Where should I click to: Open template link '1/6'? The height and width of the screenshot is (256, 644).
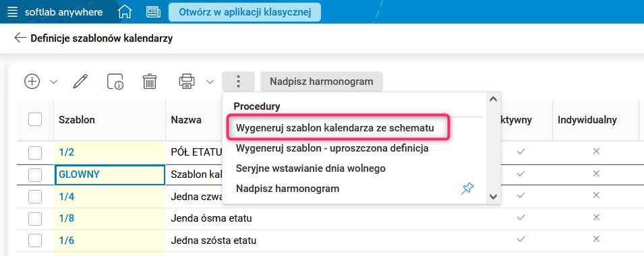tap(67, 241)
